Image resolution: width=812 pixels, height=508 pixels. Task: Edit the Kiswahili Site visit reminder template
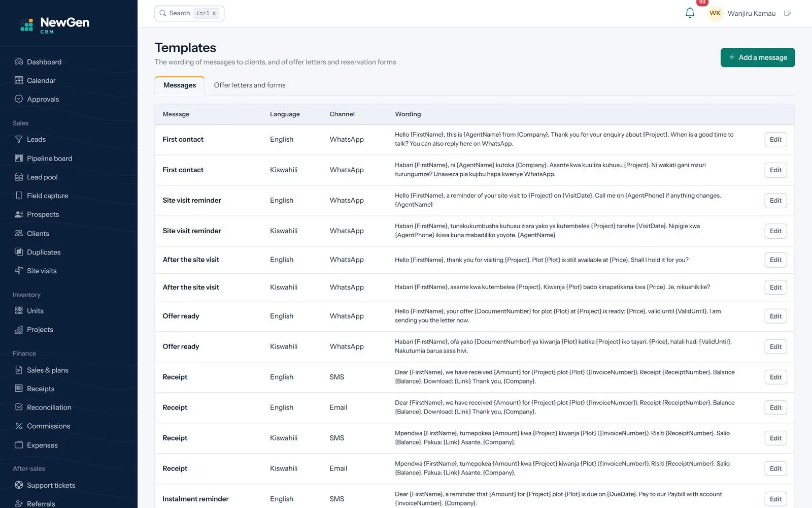[x=775, y=231]
